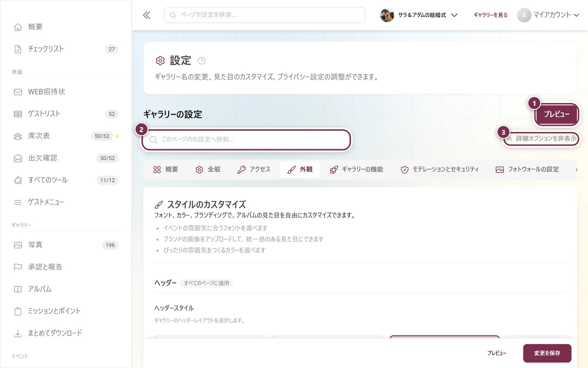Click the checklist document icon in sidebar
Image resolution: width=588 pixels, height=368 pixels.
(18, 49)
